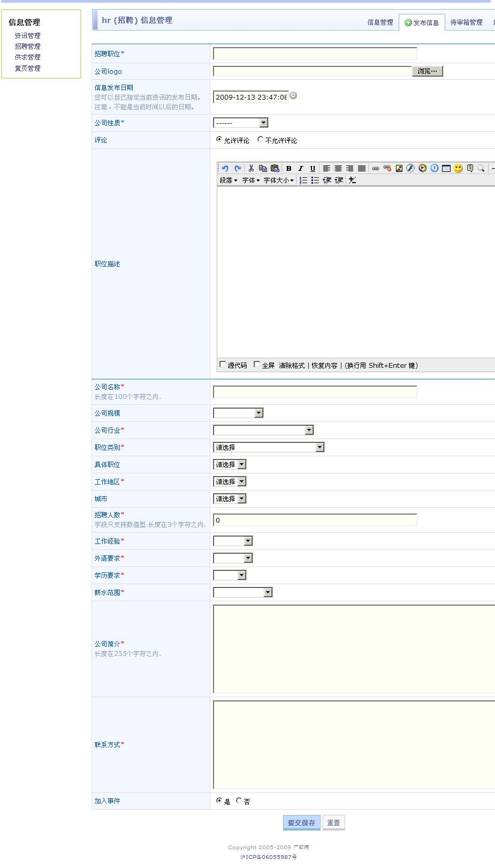Click the remove-format icon after indent buttons

pos(352,180)
